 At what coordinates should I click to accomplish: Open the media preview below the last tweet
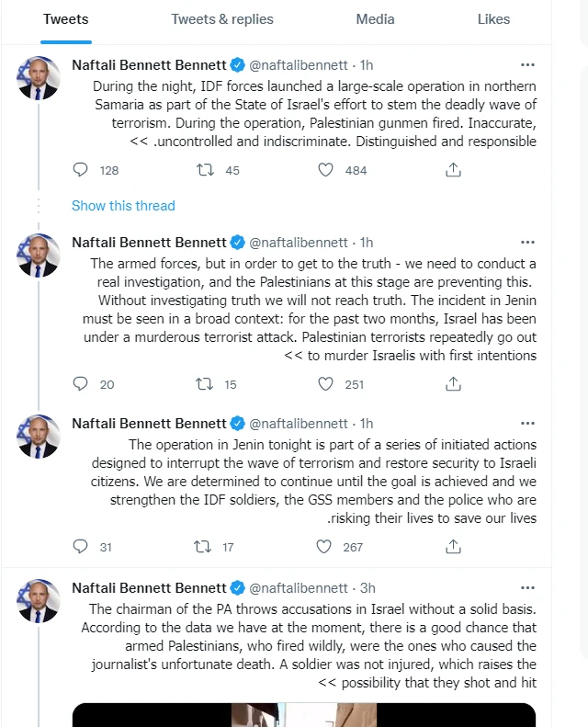(x=304, y=715)
